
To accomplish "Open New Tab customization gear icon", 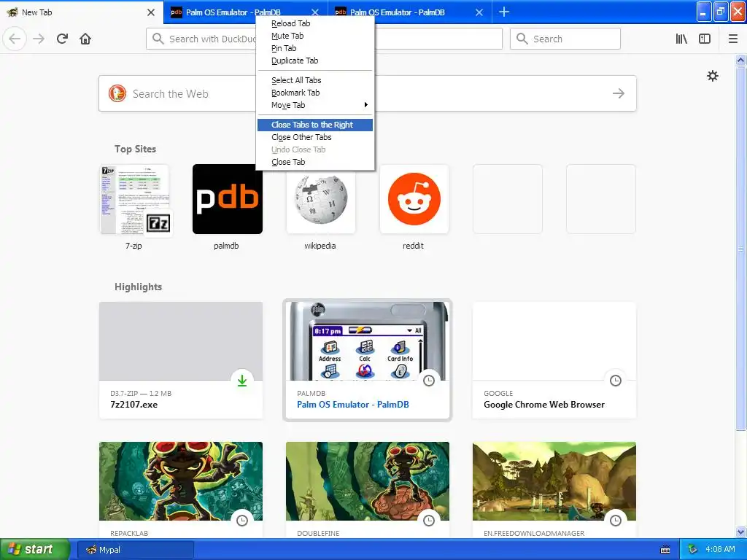I will pyautogui.click(x=712, y=76).
